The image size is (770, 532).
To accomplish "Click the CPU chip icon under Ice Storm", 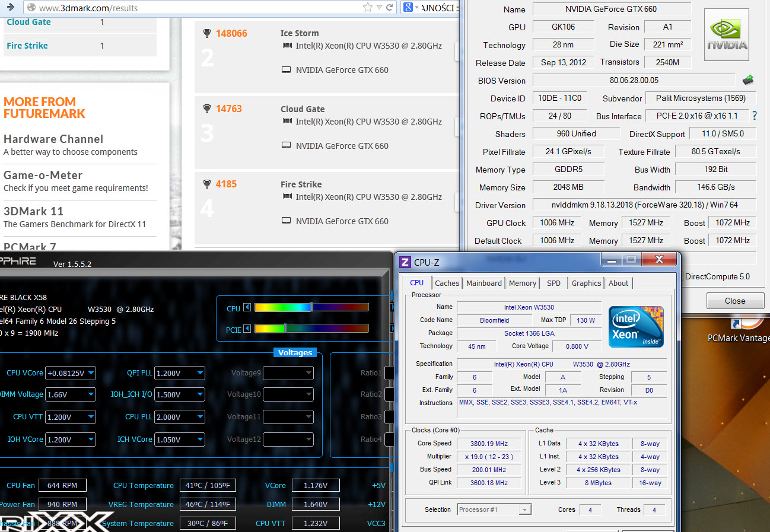I will coord(287,46).
